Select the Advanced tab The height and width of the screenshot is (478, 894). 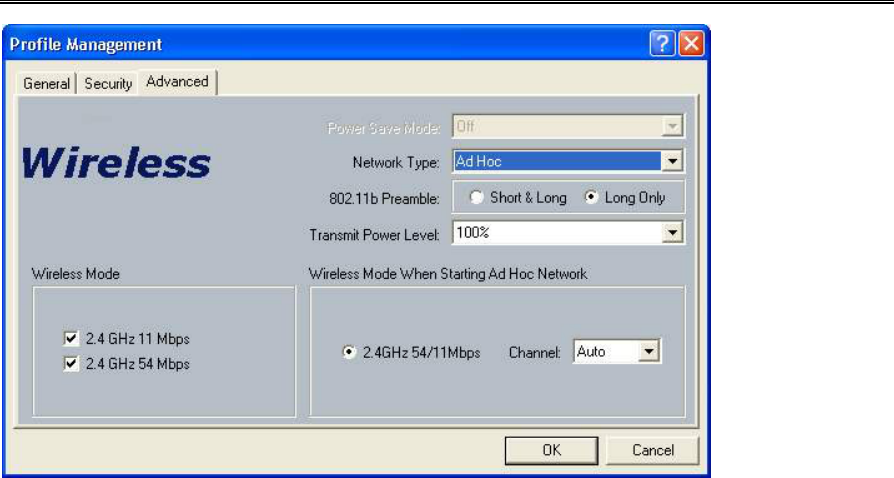click(177, 82)
